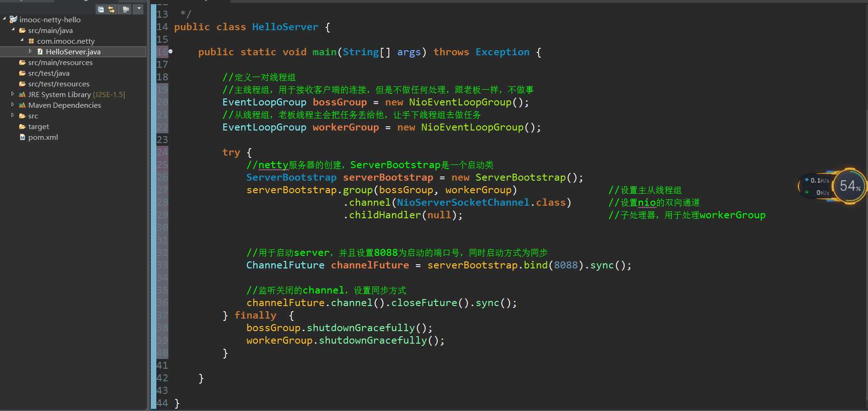Click the src/main/resources folder icon
This screenshot has height=411, width=868.
[22, 62]
